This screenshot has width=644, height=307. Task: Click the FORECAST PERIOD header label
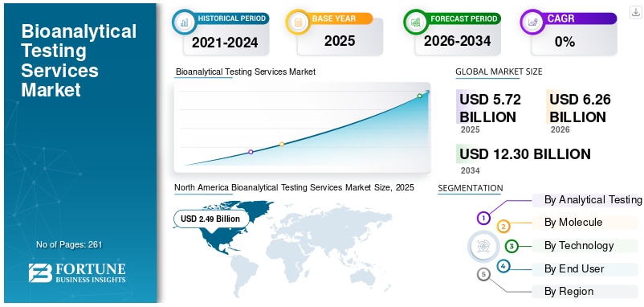(x=463, y=18)
